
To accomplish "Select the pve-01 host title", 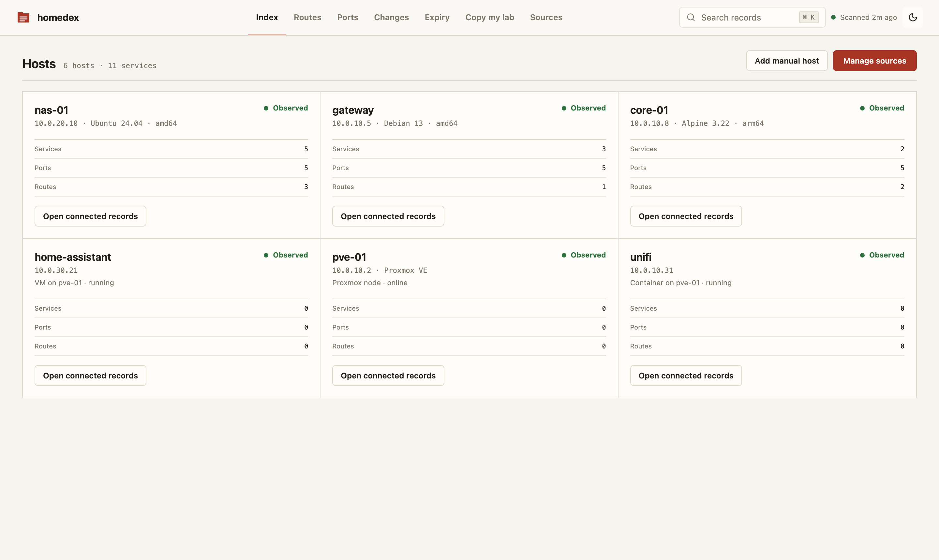I will pyautogui.click(x=349, y=257).
